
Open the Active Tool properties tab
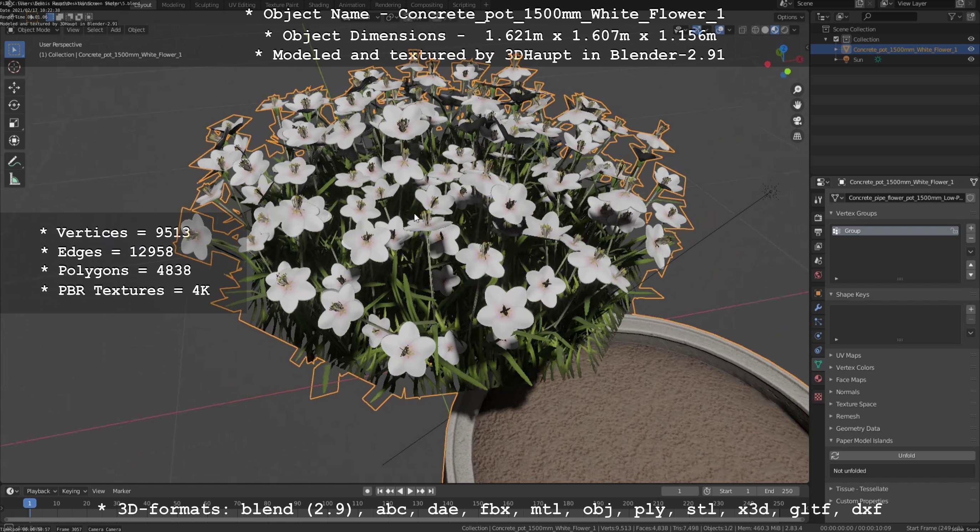pyautogui.click(x=818, y=199)
